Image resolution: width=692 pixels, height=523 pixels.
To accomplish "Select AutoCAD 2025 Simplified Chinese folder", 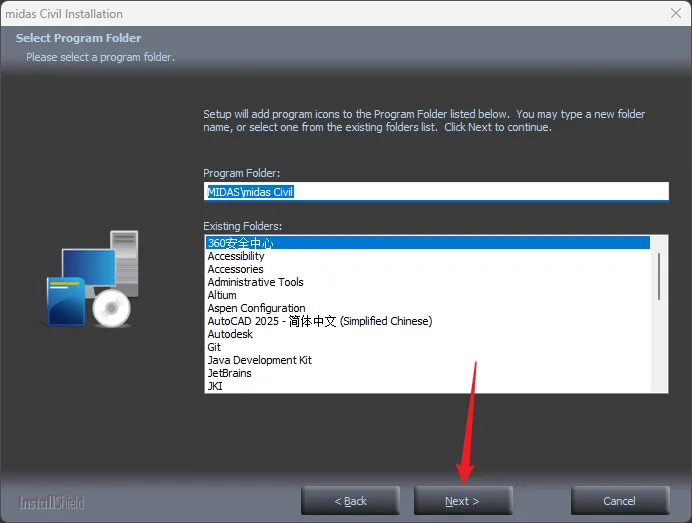I will (428, 321).
